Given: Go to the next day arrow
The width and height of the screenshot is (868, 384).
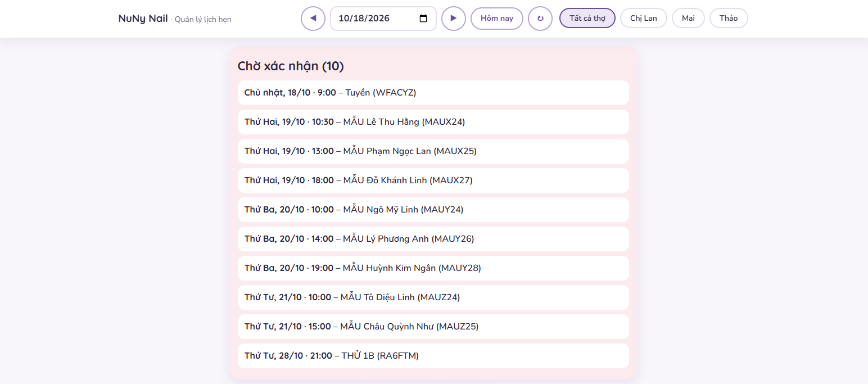Looking at the screenshot, I should [x=454, y=19].
